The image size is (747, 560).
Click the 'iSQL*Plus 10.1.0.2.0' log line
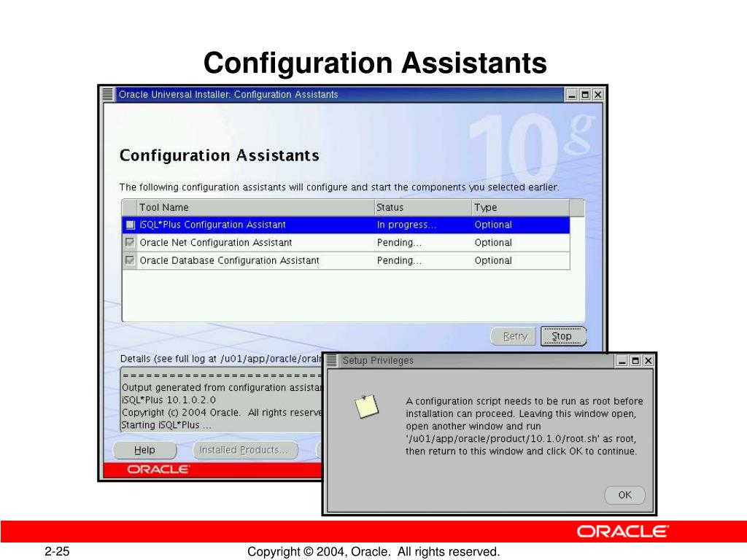(169, 400)
